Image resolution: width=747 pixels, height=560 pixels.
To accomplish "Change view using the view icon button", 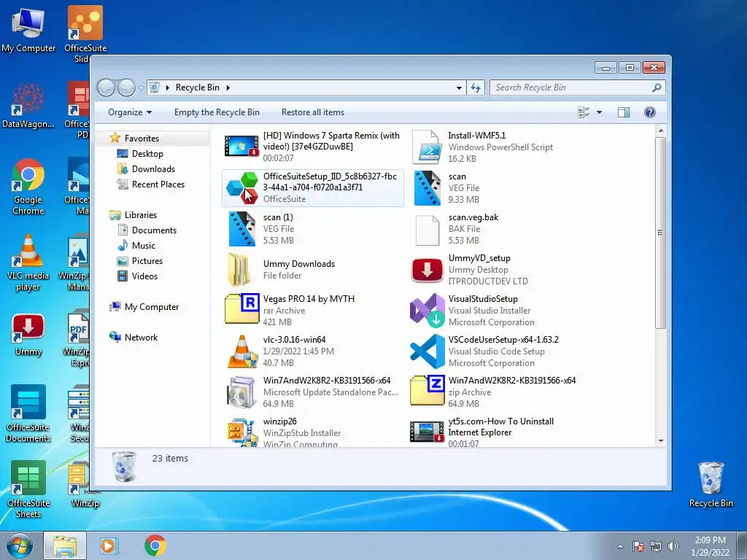I will (x=584, y=112).
